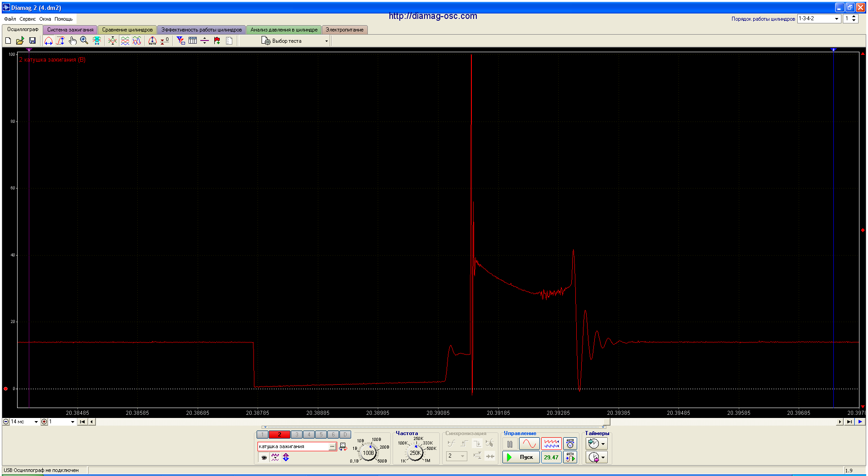Click the pause button in Управление
The width and height of the screenshot is (868, 476).
[510, 444]
